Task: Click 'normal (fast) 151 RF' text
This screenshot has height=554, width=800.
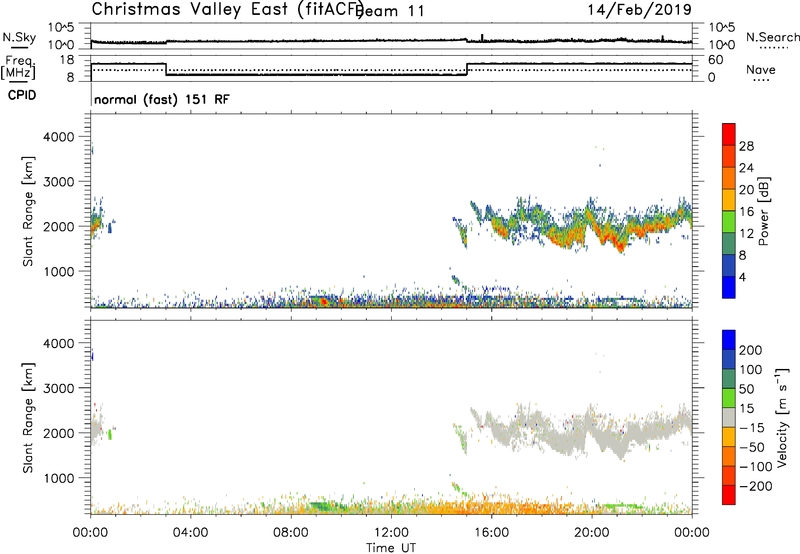Action: click(x=162, y=99)
